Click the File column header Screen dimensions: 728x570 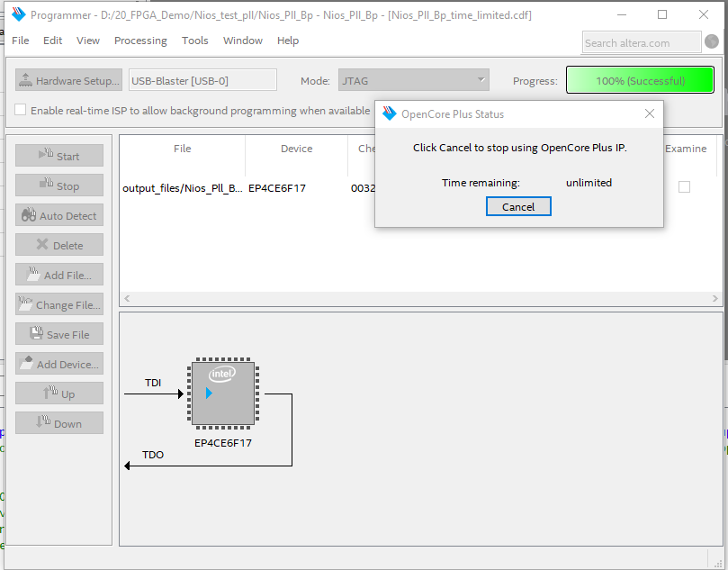(182, 149)
